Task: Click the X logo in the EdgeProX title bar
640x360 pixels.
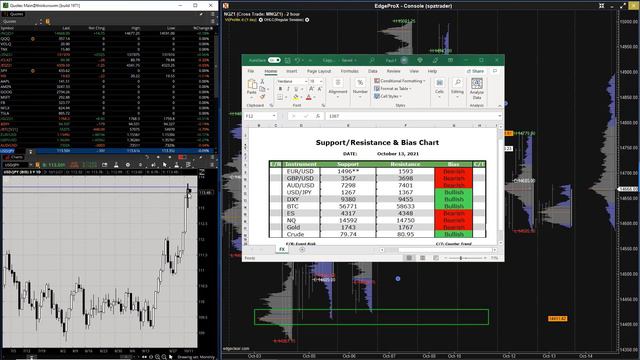Action: click(226, 5)
